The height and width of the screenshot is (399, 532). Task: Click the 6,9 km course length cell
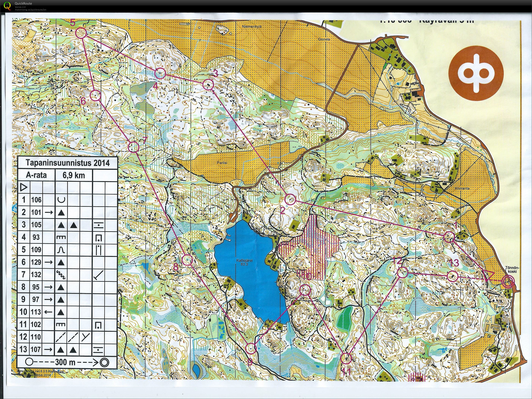pyautogui.click(x=74, y=175)
